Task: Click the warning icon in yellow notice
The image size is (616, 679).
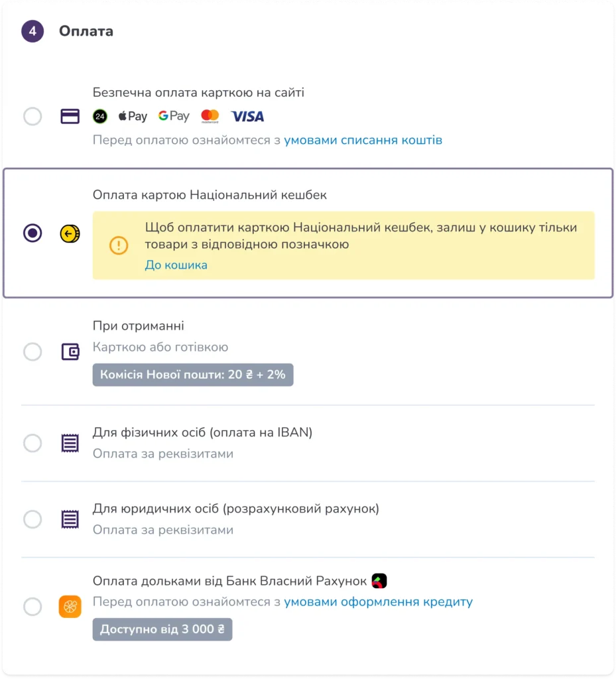Action: pos(119,246)
